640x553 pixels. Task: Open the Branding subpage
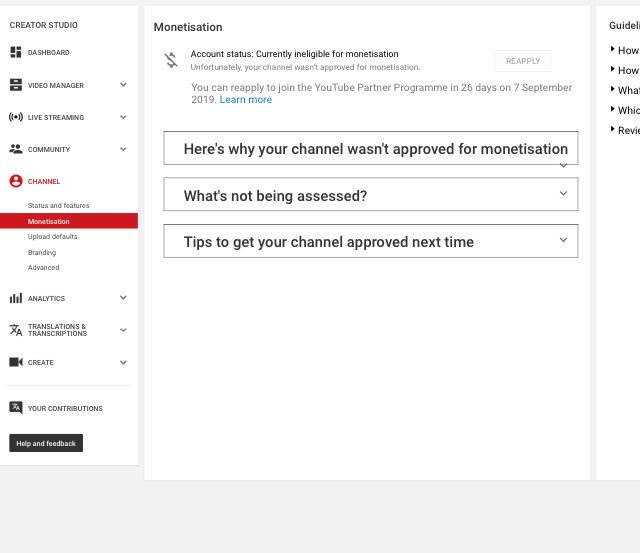[x=42, y=252]
